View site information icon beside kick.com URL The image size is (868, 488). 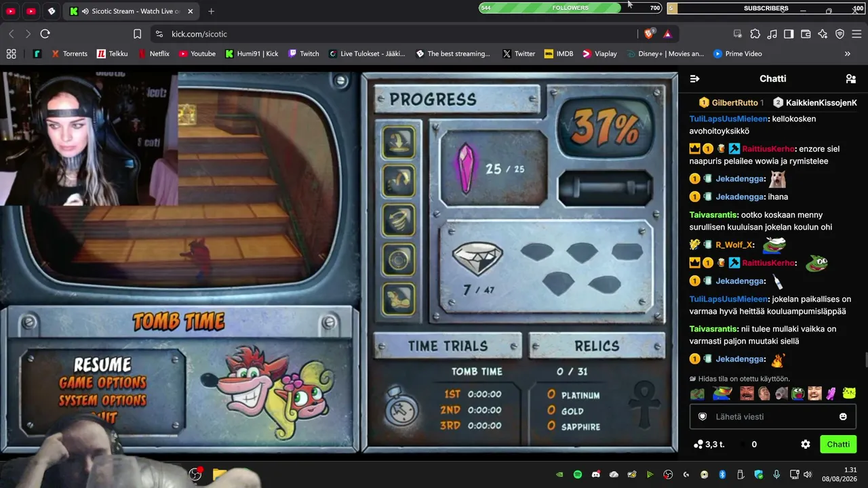pos(159,34)
